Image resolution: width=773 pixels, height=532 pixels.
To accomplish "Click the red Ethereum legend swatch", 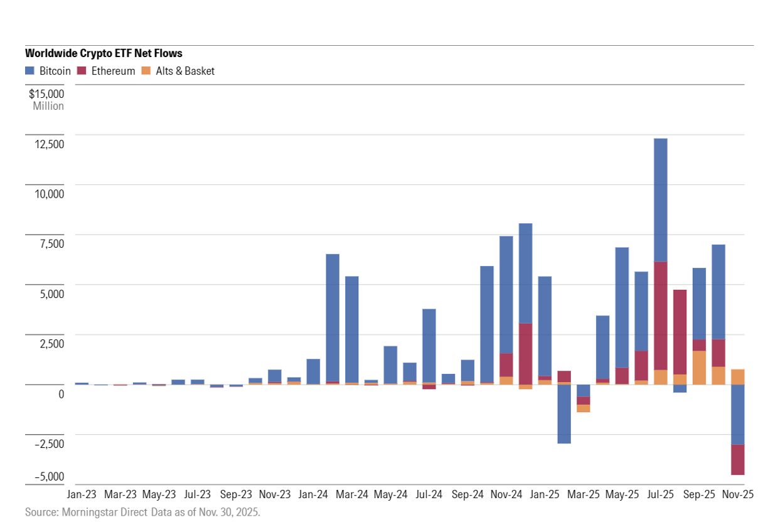I will (x=82, y=71).
